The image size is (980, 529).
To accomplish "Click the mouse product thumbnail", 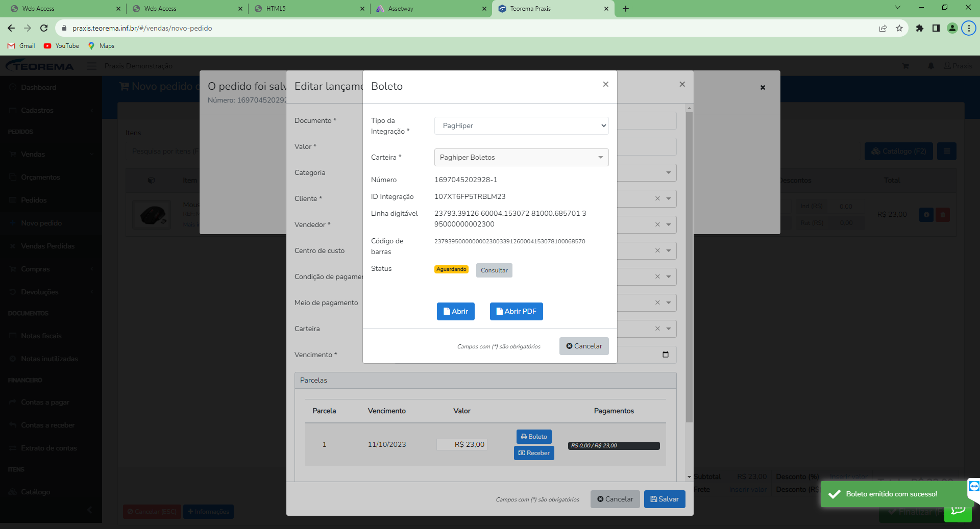I will click(153, 214).
